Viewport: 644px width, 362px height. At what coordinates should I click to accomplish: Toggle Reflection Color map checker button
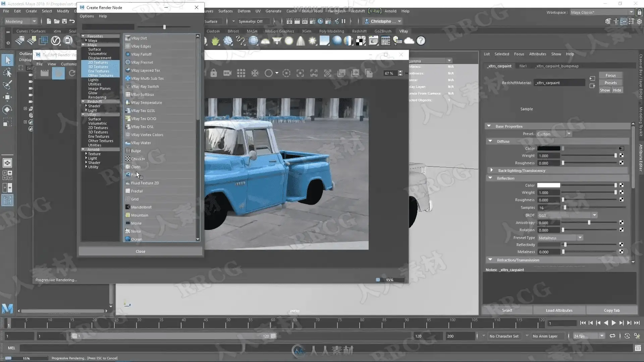(622, 185)
